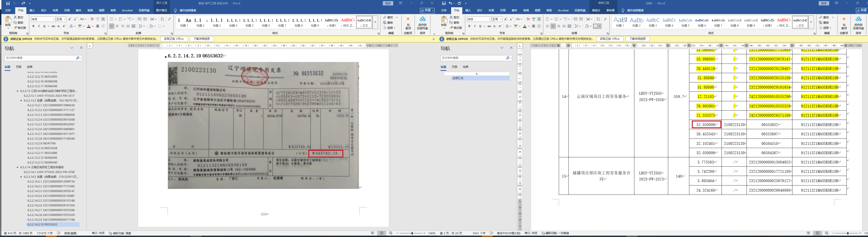868x237 pixels.
Task: Decrease indent in the left Word window
Action: (x=139, y=19)
